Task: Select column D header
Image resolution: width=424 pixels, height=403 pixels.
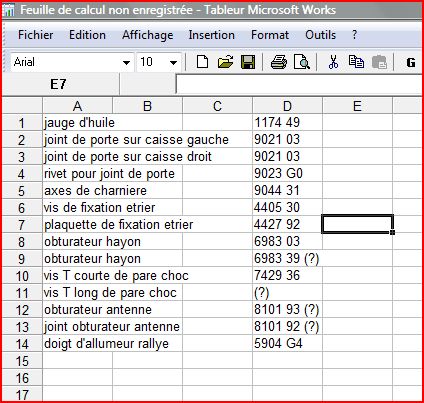Action: [x=287, y=106]
